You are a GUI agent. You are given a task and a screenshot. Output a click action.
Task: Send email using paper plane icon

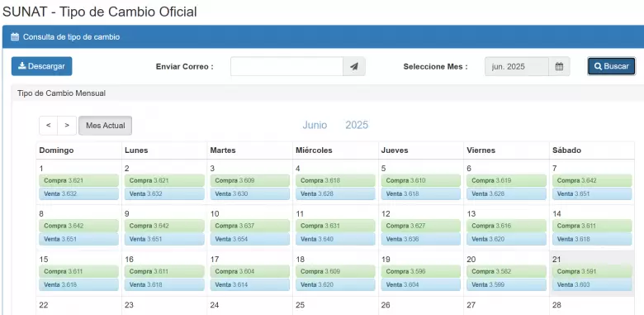click(x=354, y=67)
